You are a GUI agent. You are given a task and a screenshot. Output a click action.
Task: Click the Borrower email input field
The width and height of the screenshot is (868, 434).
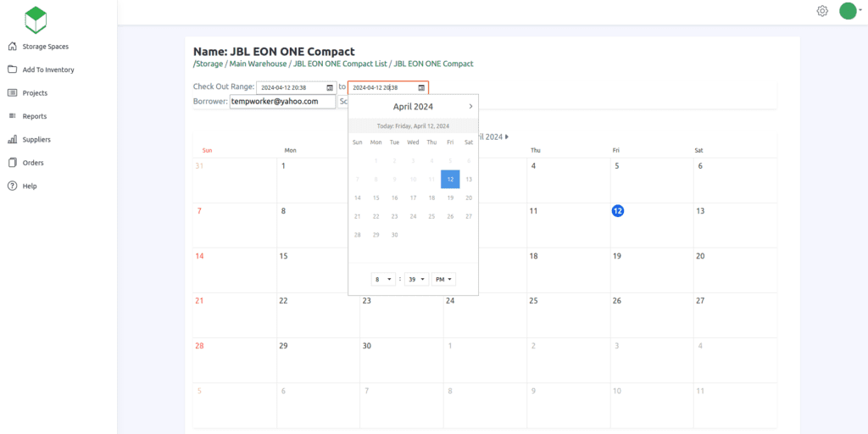(x=282, y=102)
